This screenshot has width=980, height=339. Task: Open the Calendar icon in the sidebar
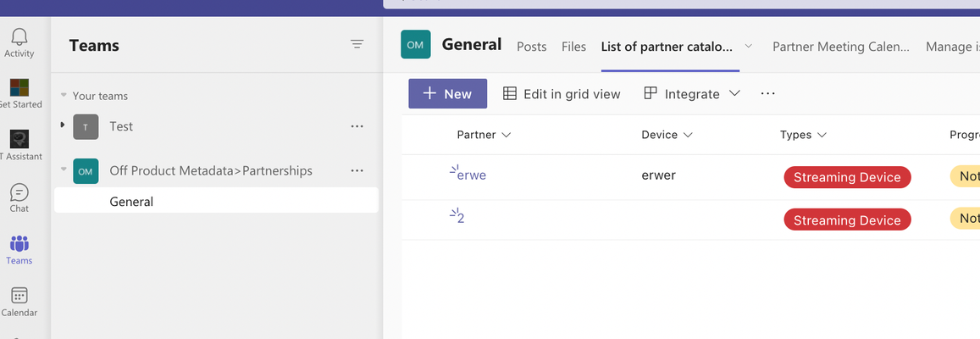[x=19, y=296]
